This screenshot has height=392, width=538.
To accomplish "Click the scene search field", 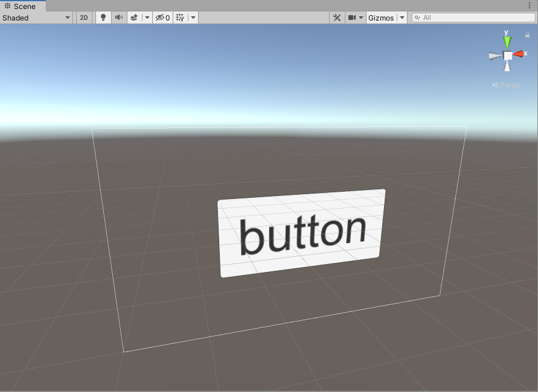I will tap(473, 18).
